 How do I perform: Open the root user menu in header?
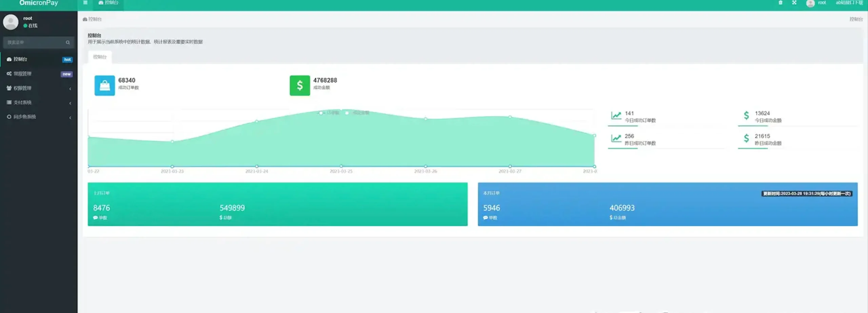(x=816, y=3)
